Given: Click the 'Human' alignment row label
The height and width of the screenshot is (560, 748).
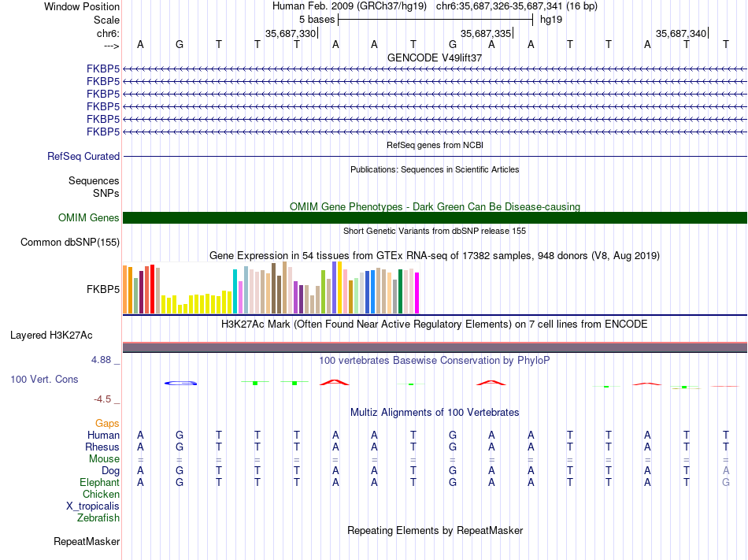Looking at the screenshot, I should coord(103,435).
